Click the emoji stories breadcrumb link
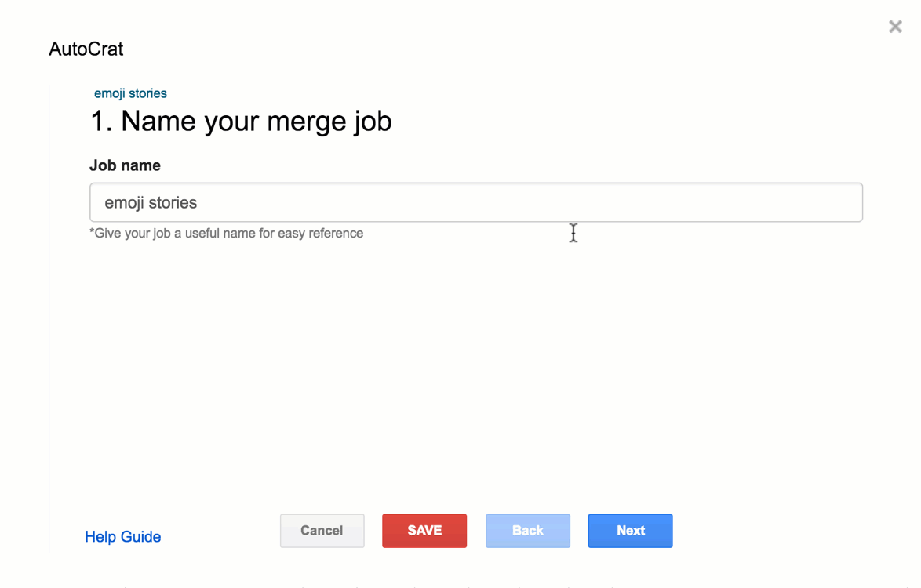 pos(130,93)
